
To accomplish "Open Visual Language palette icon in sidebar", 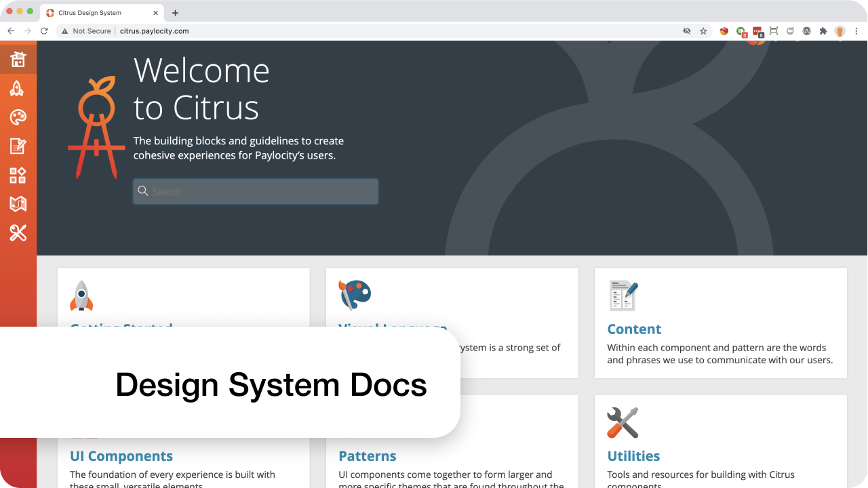I will point(18,117).
